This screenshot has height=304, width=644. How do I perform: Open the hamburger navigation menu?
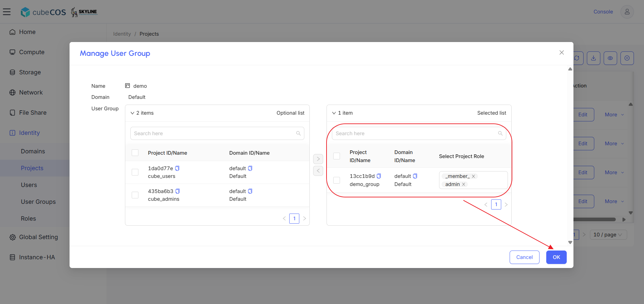[7, 12]
